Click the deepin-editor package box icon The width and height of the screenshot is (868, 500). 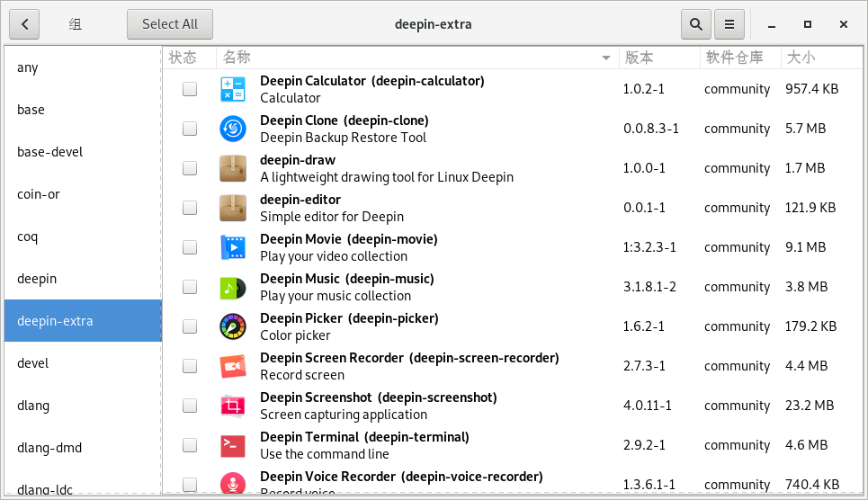(x=232, y=208)
